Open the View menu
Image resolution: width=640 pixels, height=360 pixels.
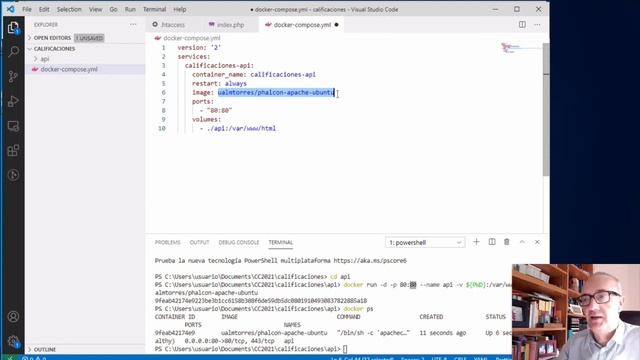tap(96, 9)
